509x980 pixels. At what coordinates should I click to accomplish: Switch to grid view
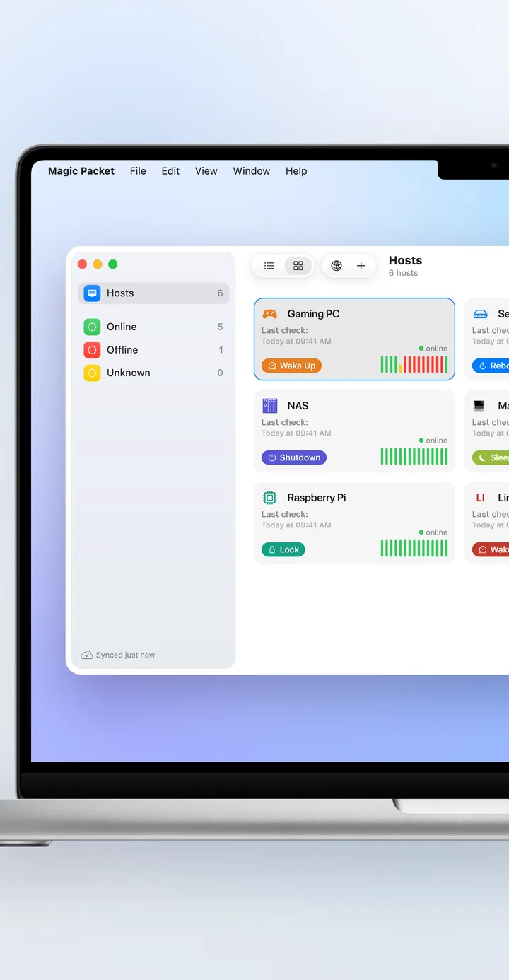point(298,266)
